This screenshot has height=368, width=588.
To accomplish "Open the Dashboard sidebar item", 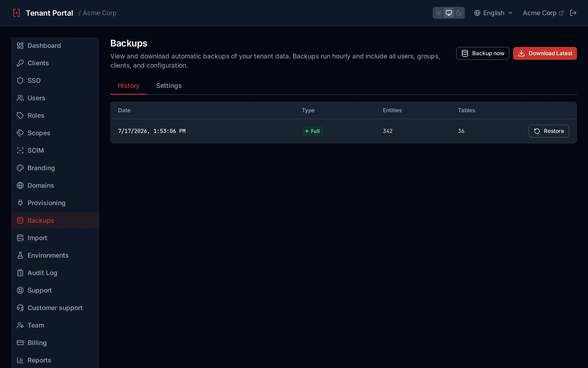I will click(55, 46).
